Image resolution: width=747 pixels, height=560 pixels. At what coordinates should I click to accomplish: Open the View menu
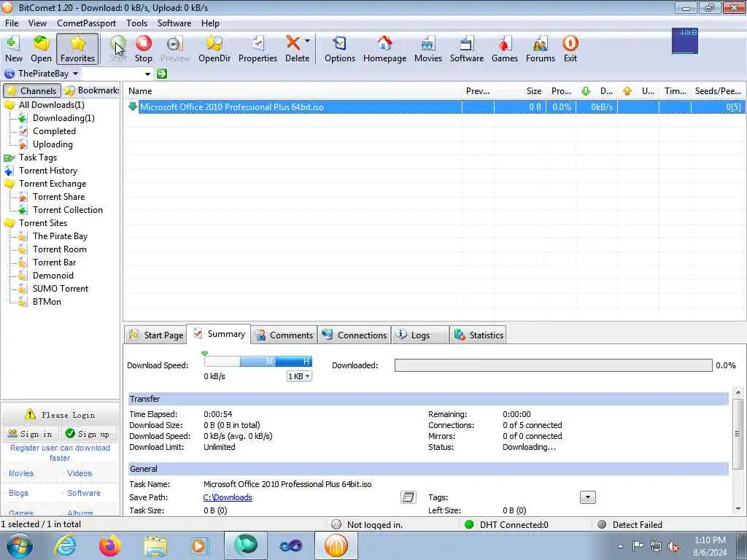pyautogui.click(x=37, y=23)
